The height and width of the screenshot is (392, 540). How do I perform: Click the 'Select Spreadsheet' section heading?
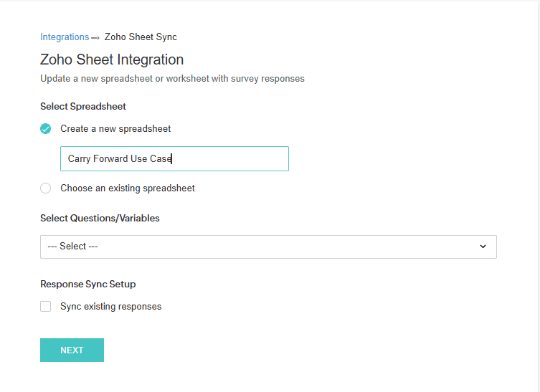coord(83,107)
